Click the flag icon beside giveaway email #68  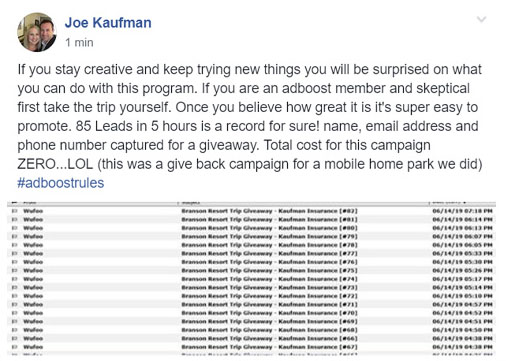coord(14,330)
